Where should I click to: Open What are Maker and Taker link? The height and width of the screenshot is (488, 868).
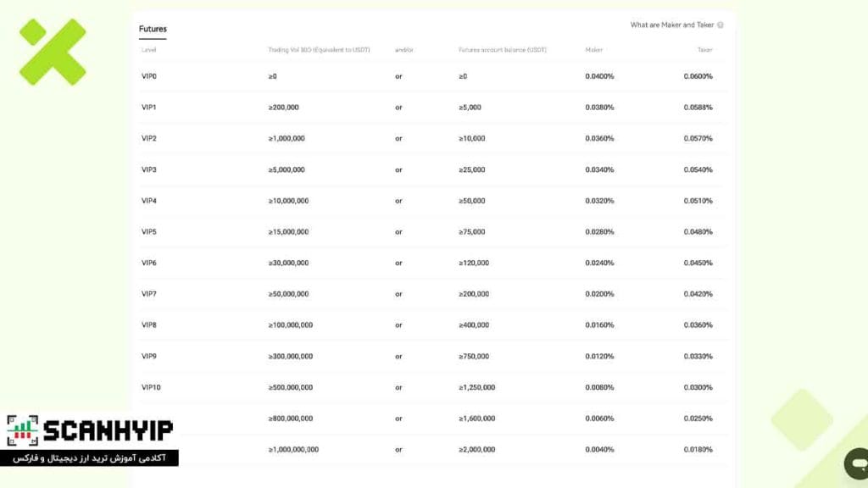tap(672, 25)
